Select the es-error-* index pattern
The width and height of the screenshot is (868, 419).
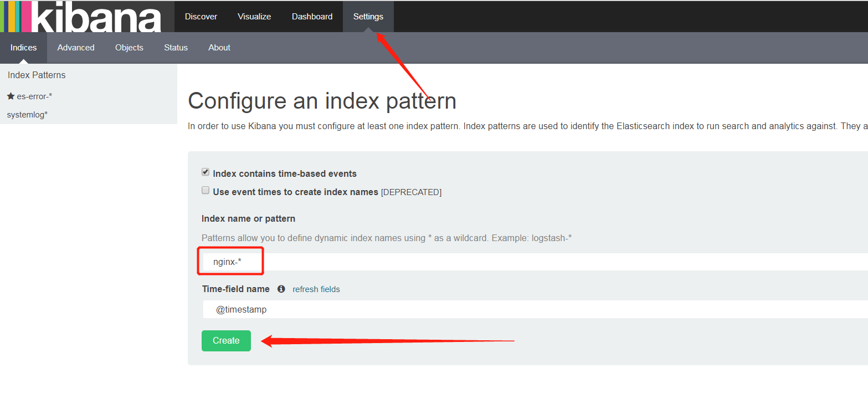pyautogui.click(x=33, y=95)
